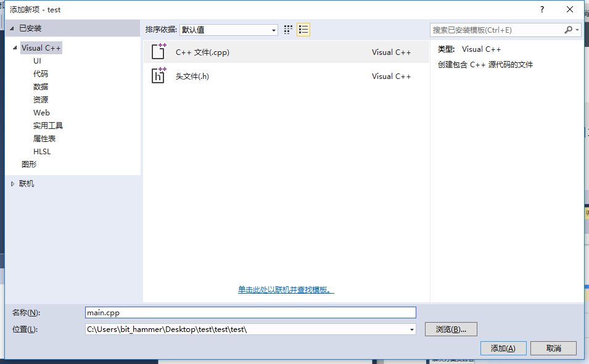Collapse the Visual C++ tree node
Image resolution: width=589 pixels, height=364 pixels.
click(x=15, y=48)
